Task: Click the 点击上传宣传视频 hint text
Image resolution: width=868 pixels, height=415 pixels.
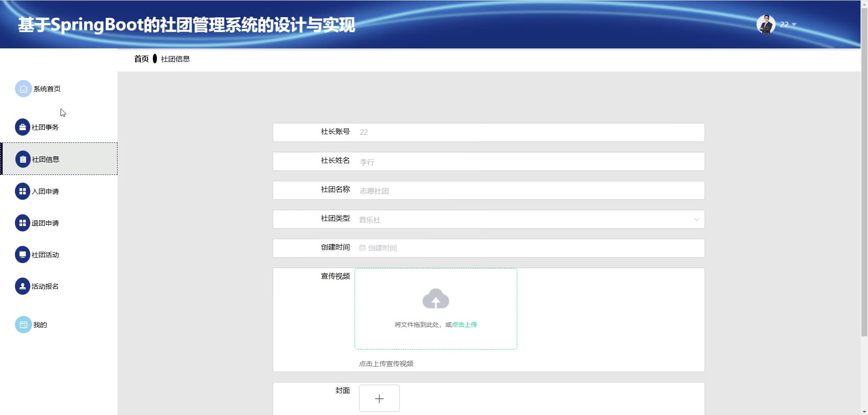Action: click(x=386, y=363)
